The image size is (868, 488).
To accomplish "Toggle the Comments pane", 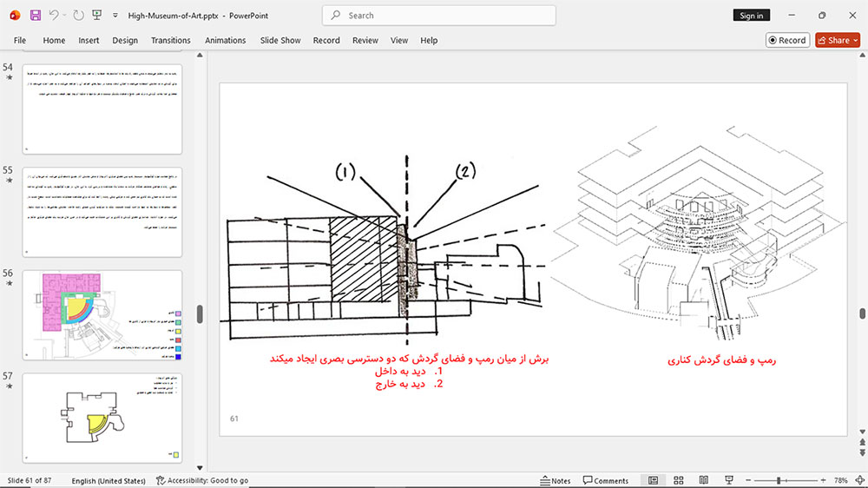I will 606,480.
